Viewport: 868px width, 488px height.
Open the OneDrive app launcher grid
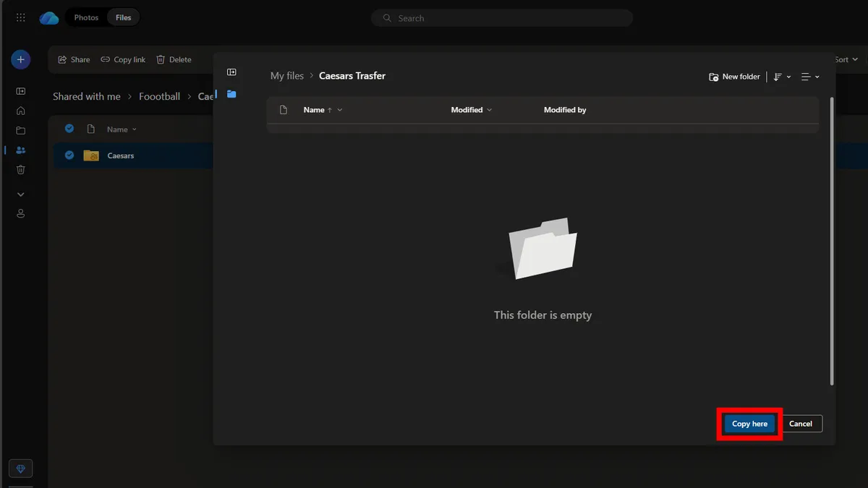point(20,17)
